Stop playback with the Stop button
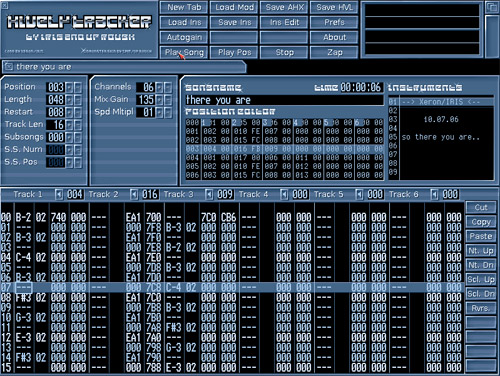The width and height of the screenshot is (500, 376). point(284,52)
